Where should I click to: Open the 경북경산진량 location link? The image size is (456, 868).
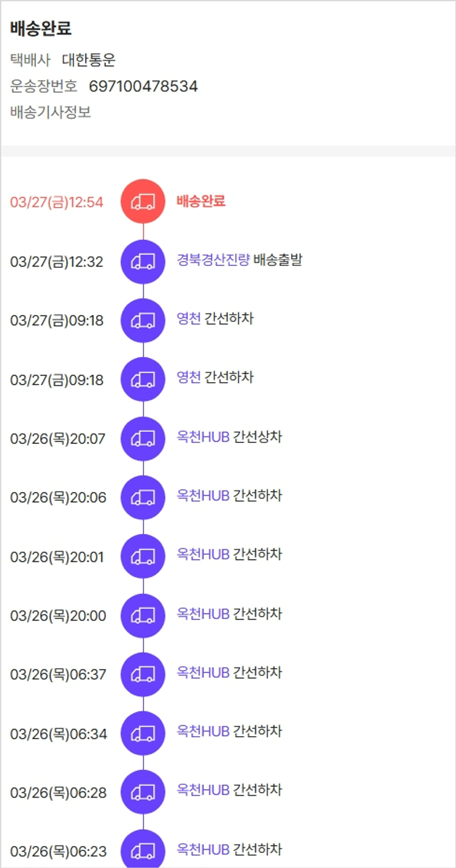tap(213, 261)
